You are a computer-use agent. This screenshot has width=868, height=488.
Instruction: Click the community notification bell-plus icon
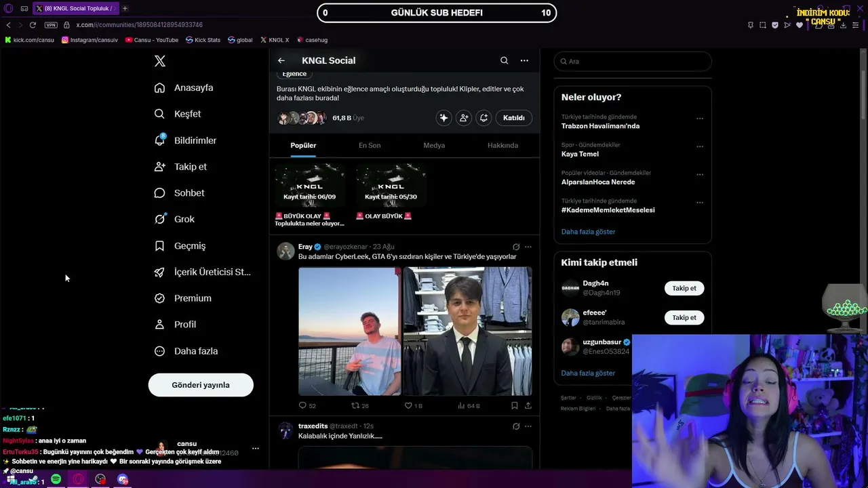[484, 118]
